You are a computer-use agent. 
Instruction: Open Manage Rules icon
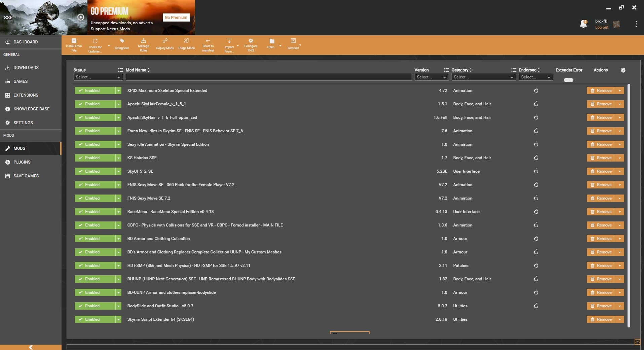(143, 41)
